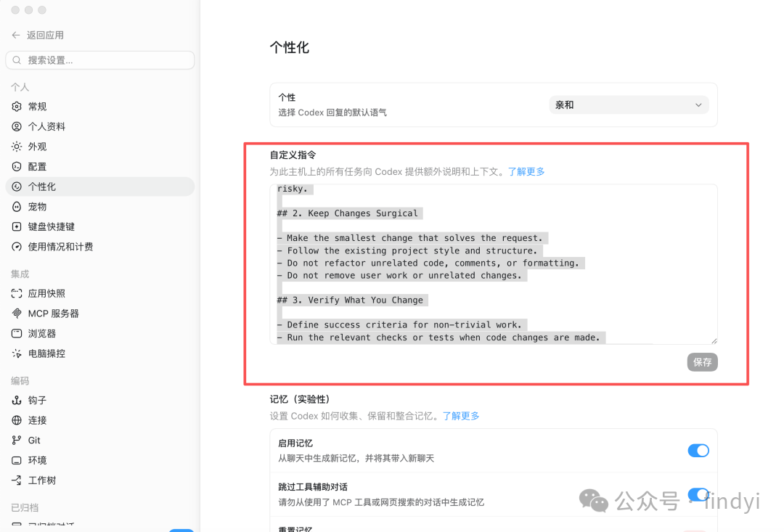Toggle 跳过工具辅助对话 switch

click(x=698, y=494)
